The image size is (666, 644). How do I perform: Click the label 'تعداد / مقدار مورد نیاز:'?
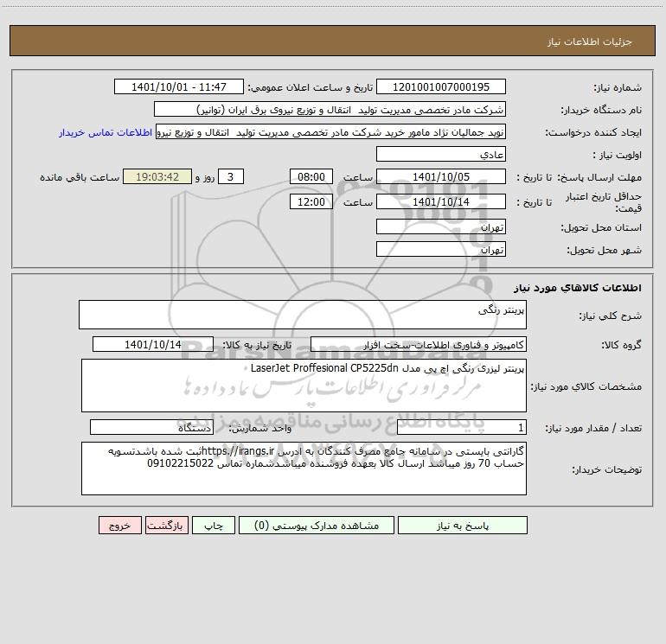[593, 429]
